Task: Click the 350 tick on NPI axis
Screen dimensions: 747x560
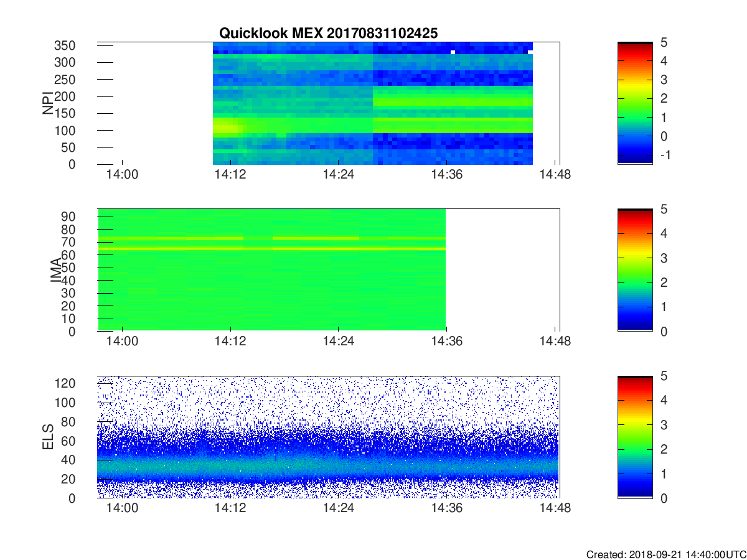Action: [x=65, y=45]
